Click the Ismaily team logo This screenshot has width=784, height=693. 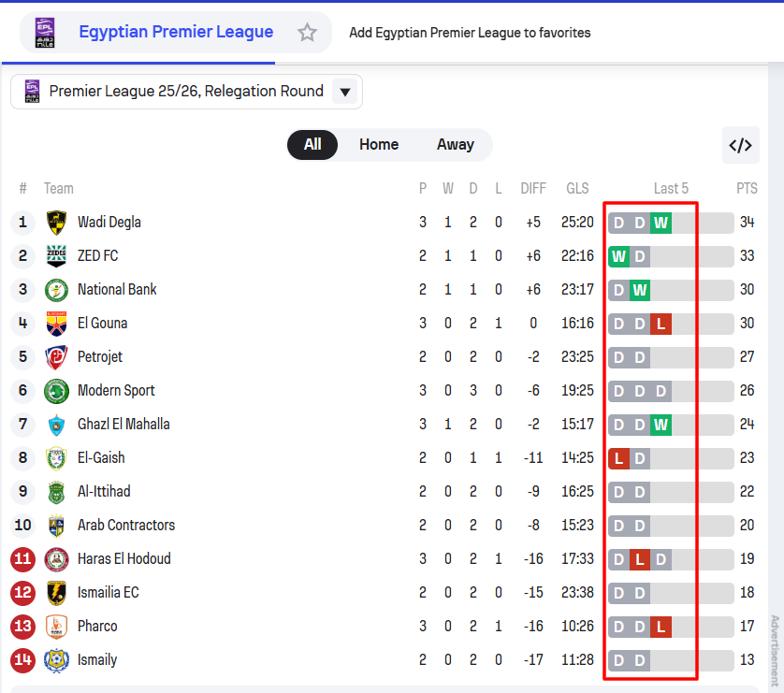56,660
